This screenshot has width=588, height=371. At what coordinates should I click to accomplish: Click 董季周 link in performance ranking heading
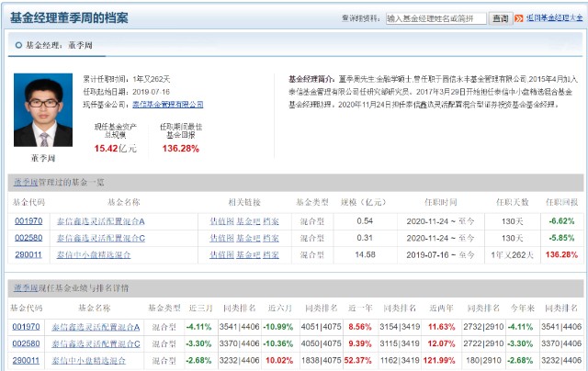pos(24,288)
